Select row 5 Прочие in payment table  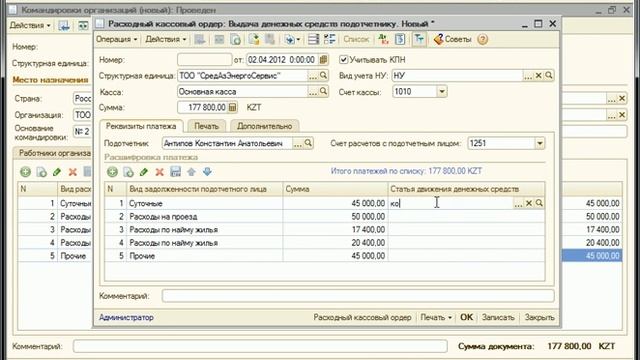(324, 256)
